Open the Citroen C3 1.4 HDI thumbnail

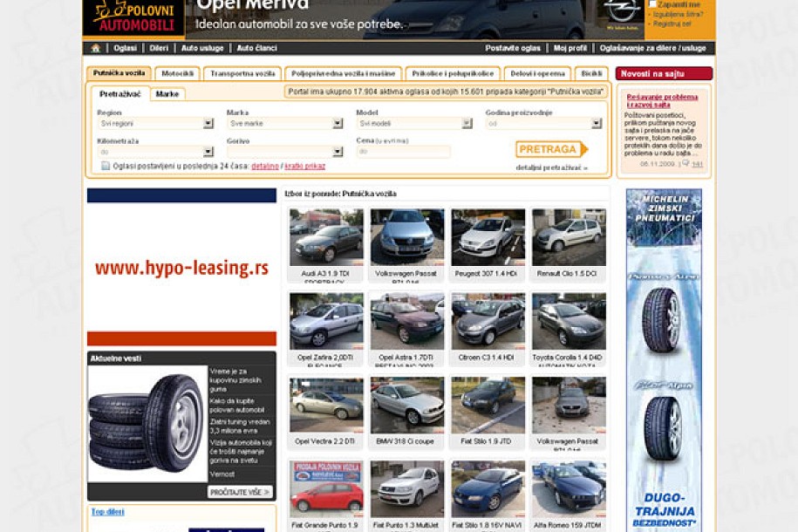pyautogui.click(x=488, y=321)
